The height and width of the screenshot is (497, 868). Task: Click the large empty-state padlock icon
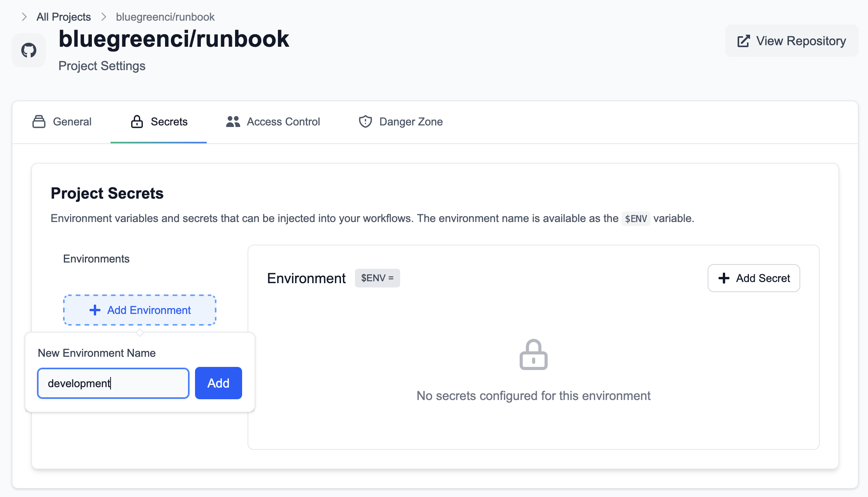533,354
